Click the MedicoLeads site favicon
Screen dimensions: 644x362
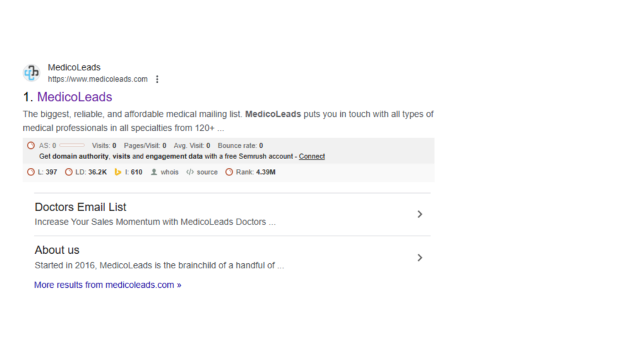(31, 73)
